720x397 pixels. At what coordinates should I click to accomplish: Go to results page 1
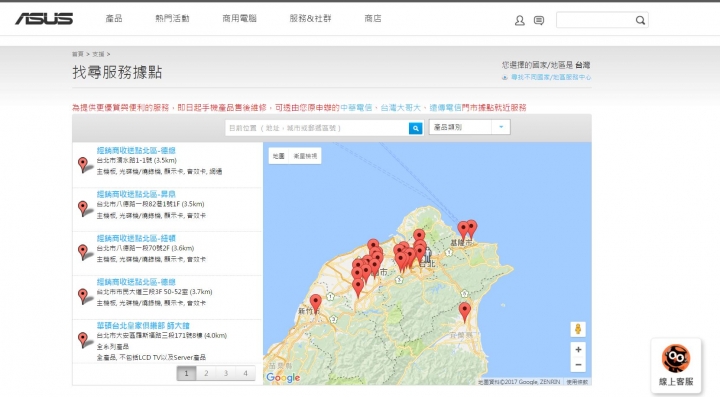(186, 373)
